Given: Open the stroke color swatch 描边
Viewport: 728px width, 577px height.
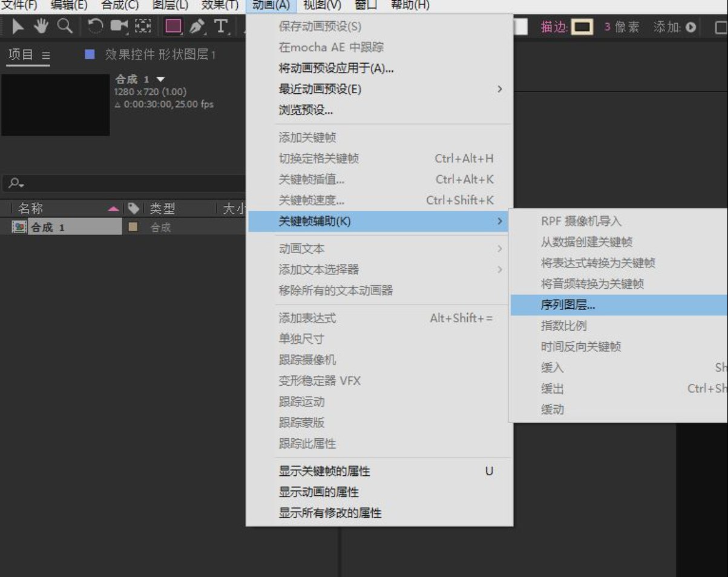Looking at the screenshot, I should coord(582,27).
